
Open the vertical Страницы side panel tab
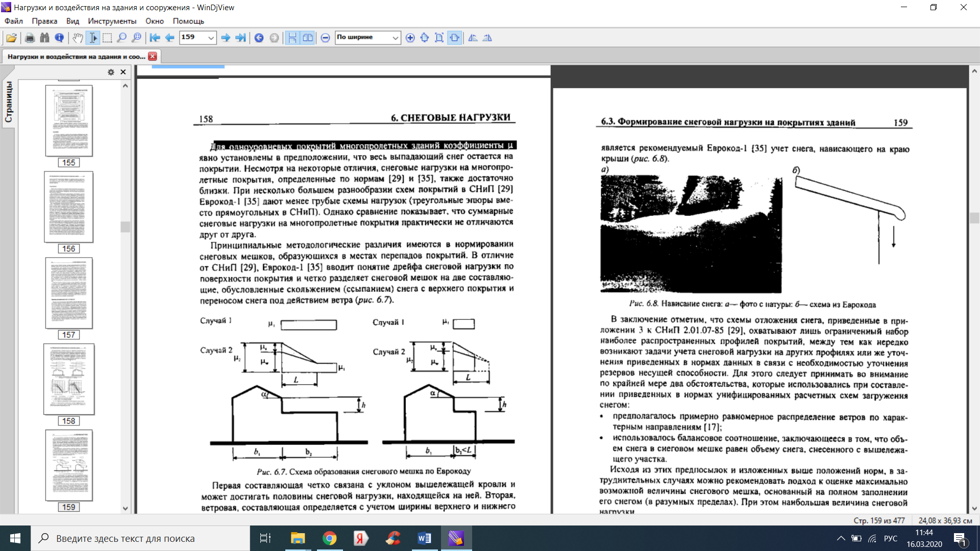coord(9,102)
